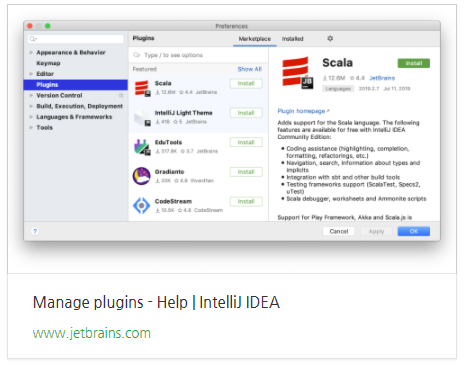Click the 'Type / to see options' field
Viewport: 465px width, 366px height.
[x=198, y=55]
